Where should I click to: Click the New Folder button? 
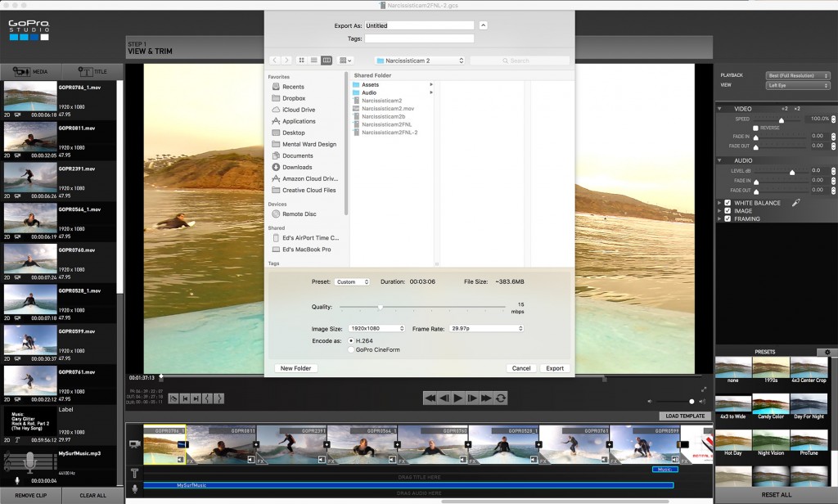coord(295,368)
